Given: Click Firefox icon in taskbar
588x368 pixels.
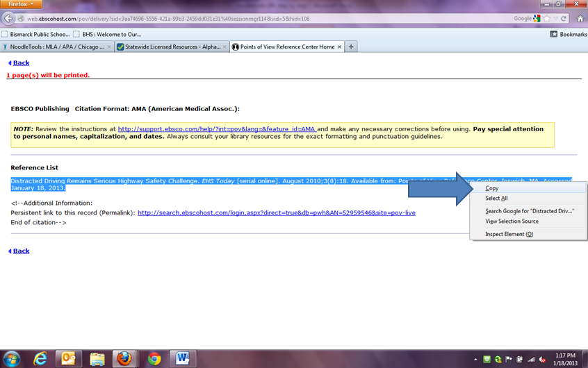Looking at the screenshot, I should pyautogui.click(x=124, y=359).
